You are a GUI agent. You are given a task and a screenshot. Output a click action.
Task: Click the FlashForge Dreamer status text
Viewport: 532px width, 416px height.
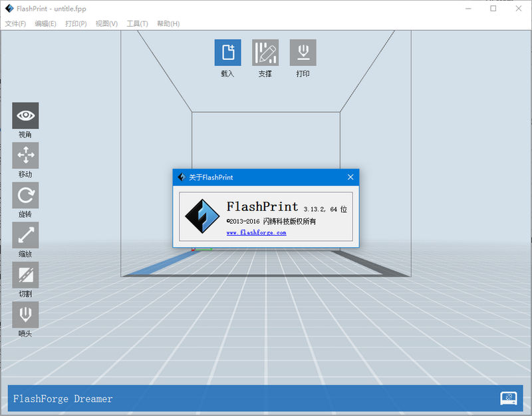pyautogui.click(x=63, y=398)
